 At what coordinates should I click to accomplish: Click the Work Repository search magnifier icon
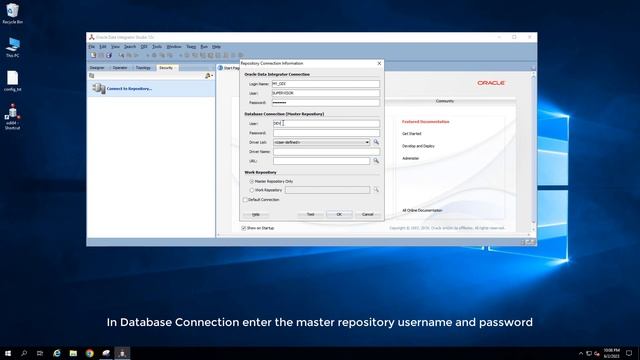[376, 190]
